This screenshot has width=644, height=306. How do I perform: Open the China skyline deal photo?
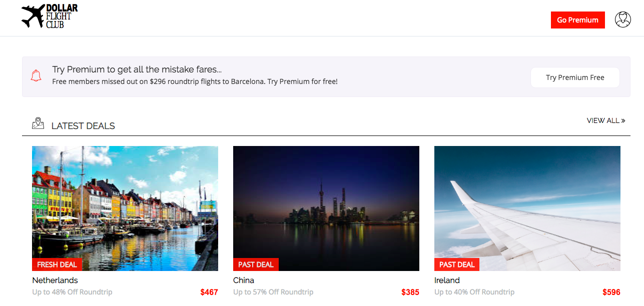click(326, 208)
